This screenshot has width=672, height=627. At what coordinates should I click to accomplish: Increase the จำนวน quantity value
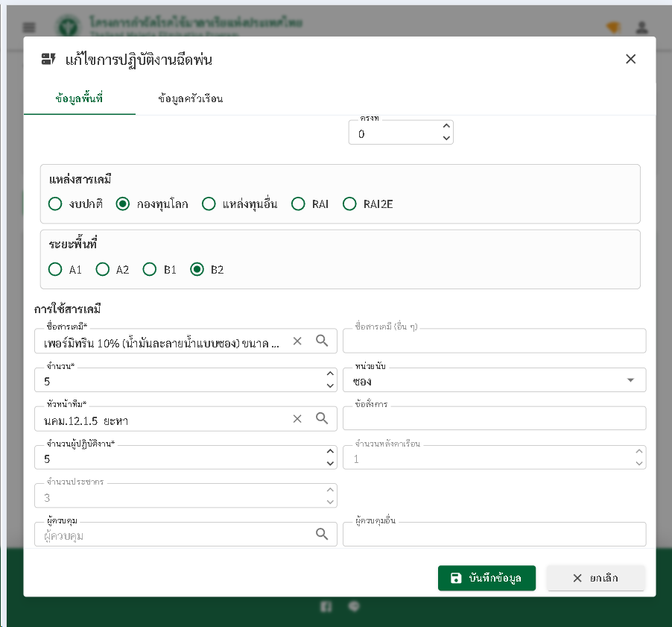[330, 374]
